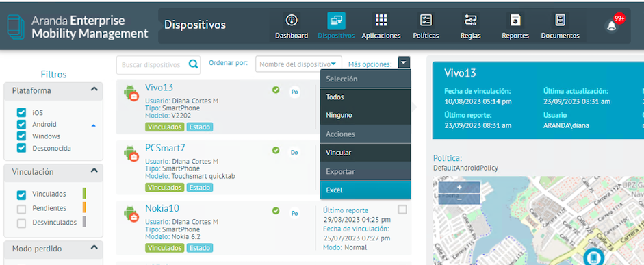Image resolution: width=644 pixels, height=265 pixels.
Task: Click the Estado tag on Nokia10
Action: click(x=200, y=248)
